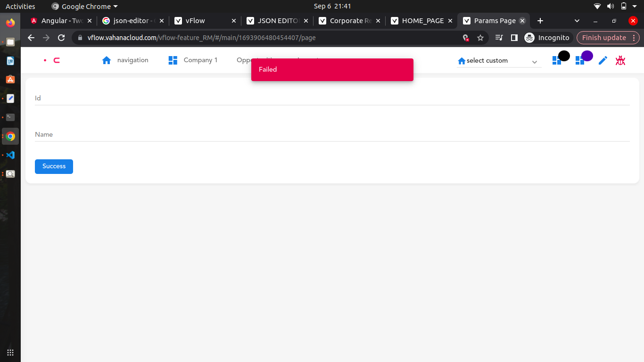
Task: Toggle the Chrome side panel icon
Action: [x=514, y=38]
